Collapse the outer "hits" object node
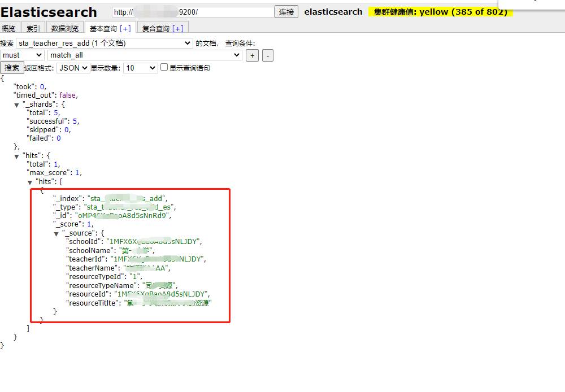The width and height of the screenshot is (565, 392). [x=16, y=156]
